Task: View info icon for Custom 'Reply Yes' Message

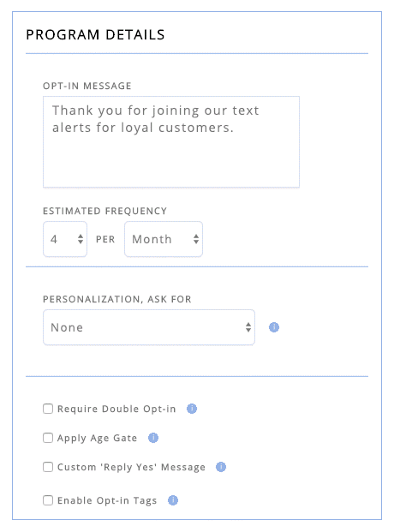Action: (x=221, y=467)
